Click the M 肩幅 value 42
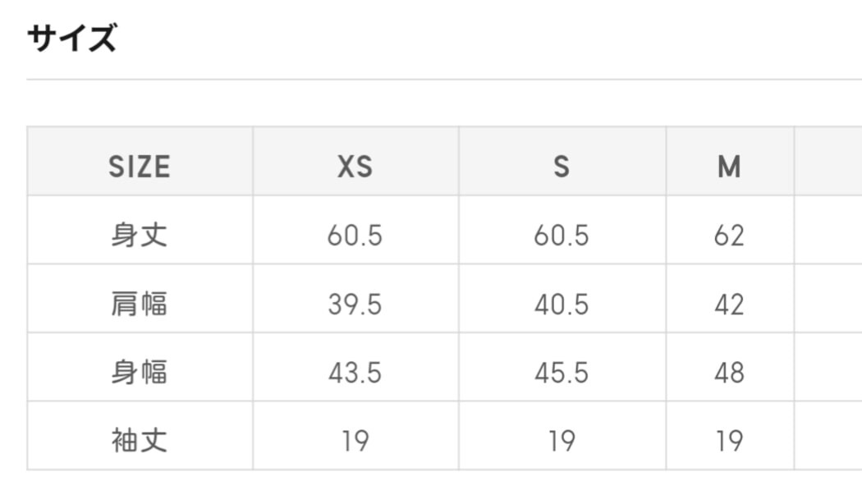 pyautogui.click(x=729, y=305)
